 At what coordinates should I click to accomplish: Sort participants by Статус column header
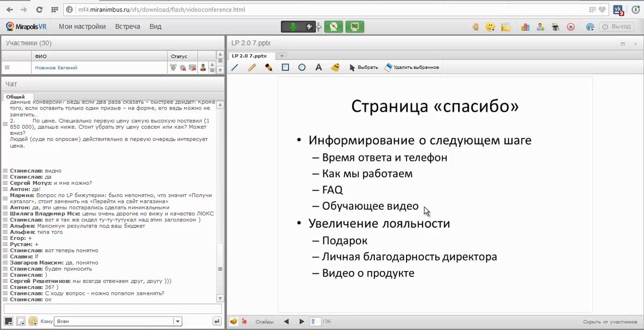(182, 56)
